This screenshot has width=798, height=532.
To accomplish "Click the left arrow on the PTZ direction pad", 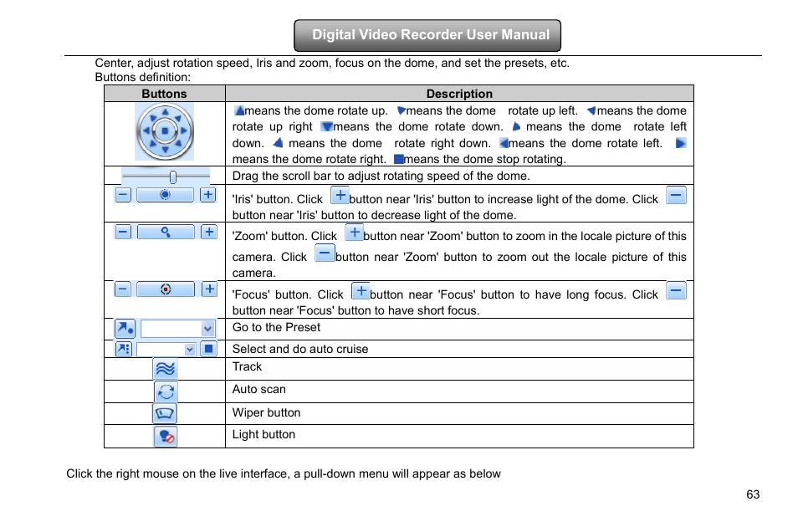I will coord(146,130).
